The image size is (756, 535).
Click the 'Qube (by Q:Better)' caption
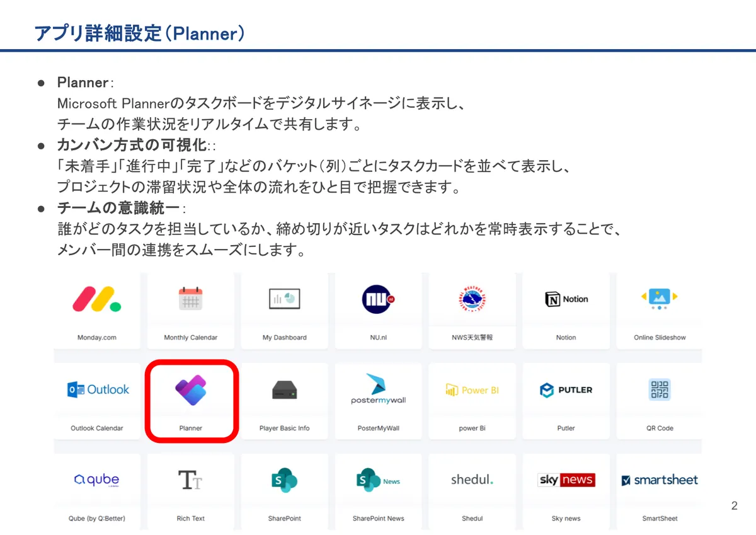(x=96, y=519)
